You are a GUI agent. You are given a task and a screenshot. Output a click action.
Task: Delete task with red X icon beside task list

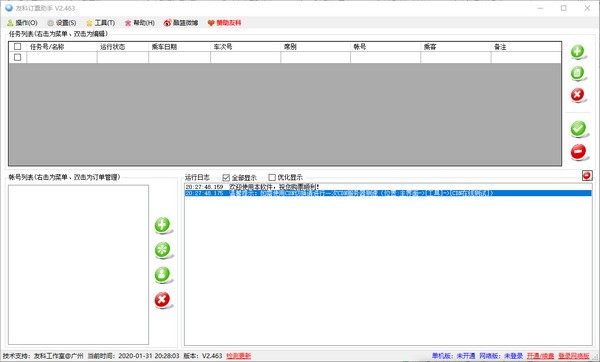coord(577,94)
